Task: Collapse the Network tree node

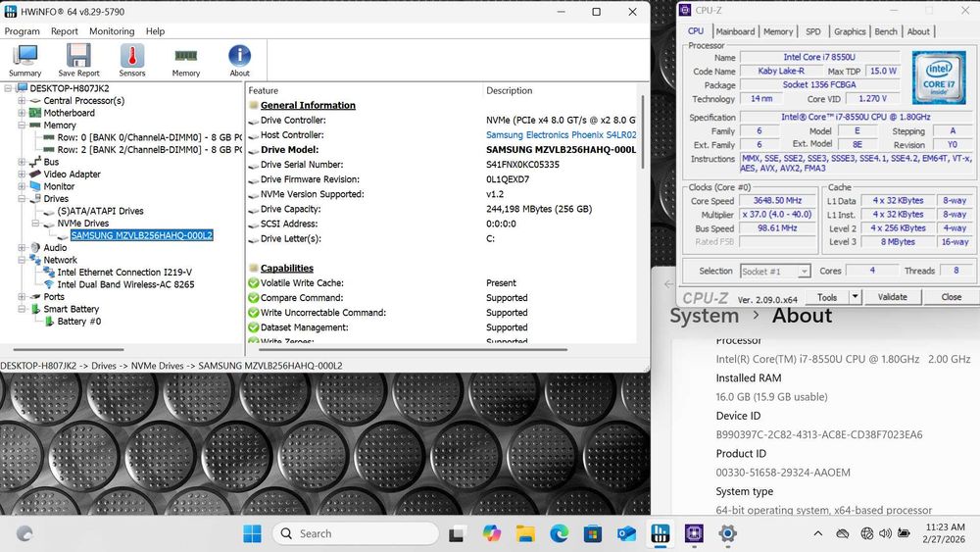Action: click(x=22, y=260)
